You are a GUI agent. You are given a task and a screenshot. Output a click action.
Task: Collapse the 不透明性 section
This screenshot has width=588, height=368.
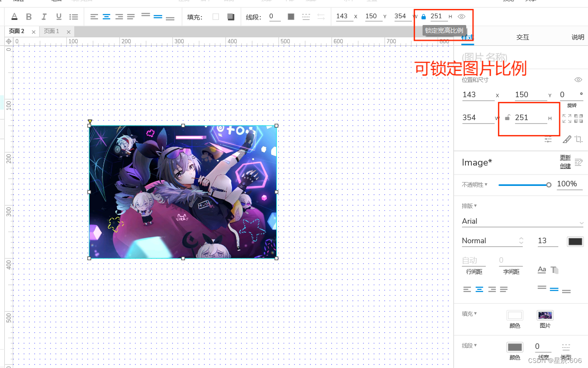(x=474, y=185)
